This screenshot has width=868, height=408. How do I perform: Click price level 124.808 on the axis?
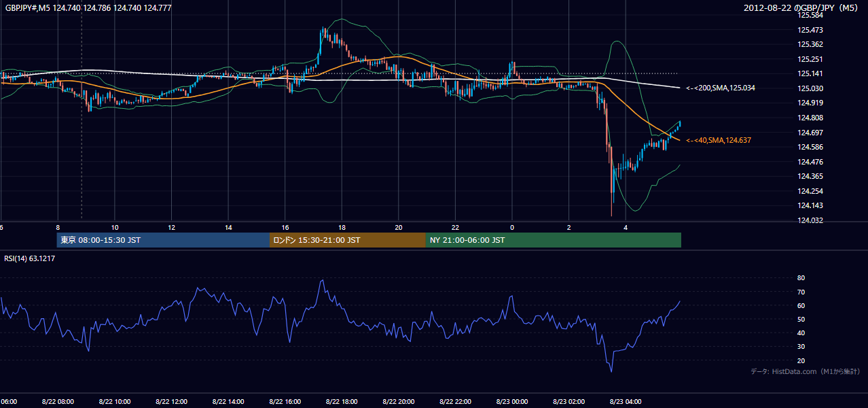[811, 118]
